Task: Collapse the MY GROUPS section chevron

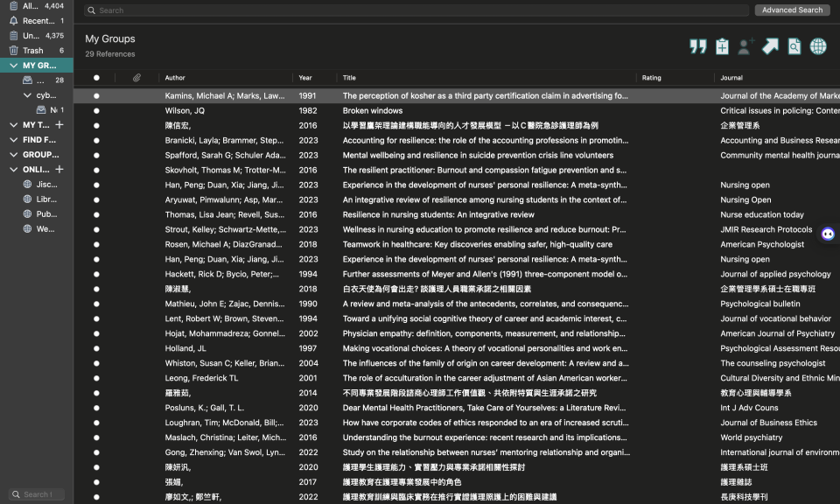Action: pyautogui.click(x=13, y=66)
